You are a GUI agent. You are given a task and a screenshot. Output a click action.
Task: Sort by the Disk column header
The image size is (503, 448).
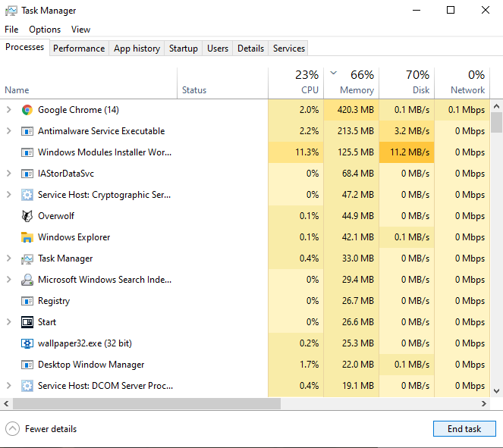(407, 83)
